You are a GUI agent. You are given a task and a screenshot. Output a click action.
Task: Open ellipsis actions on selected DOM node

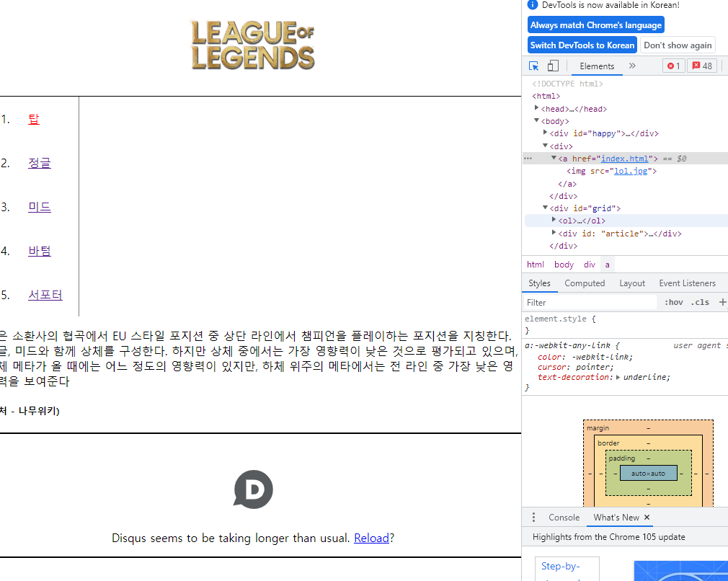[528, 159]
